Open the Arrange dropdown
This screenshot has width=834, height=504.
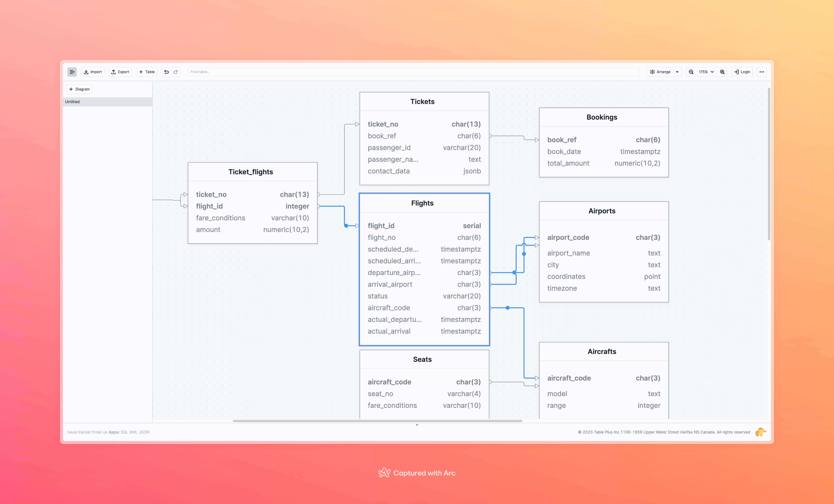click(x=664, y=72)
